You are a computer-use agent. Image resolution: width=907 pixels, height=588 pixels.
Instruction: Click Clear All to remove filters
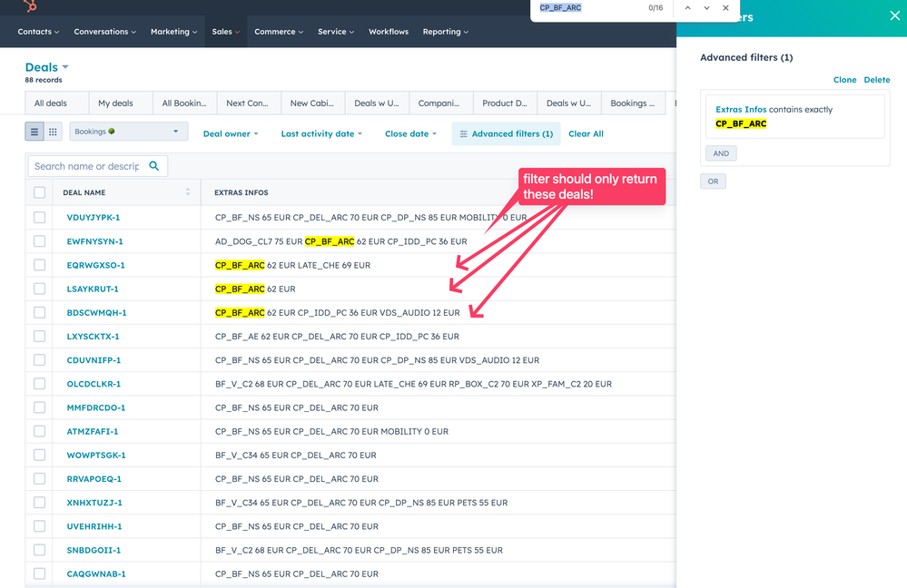point(586,133)
